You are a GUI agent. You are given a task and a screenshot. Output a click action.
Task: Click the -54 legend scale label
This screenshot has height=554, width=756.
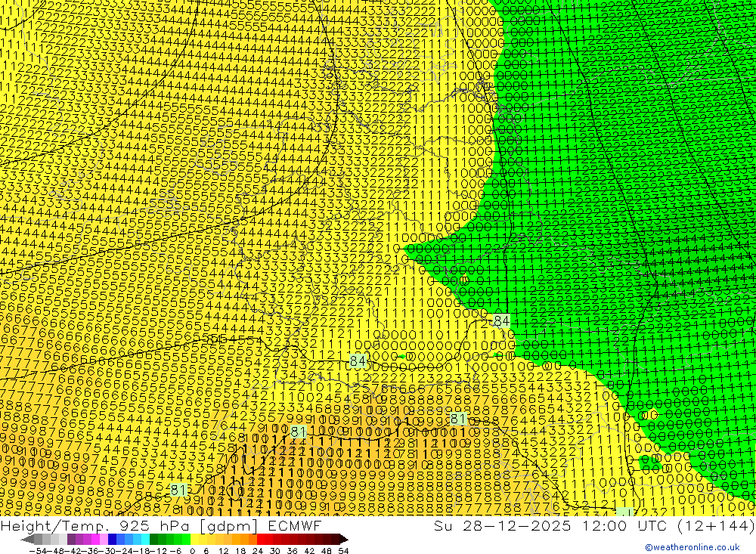[38, 551]
